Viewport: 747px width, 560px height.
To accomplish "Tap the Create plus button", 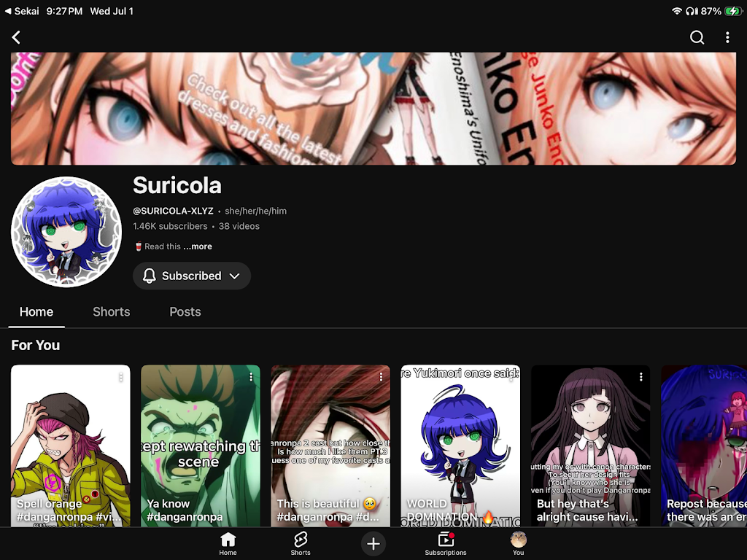I will click(373, 543).
